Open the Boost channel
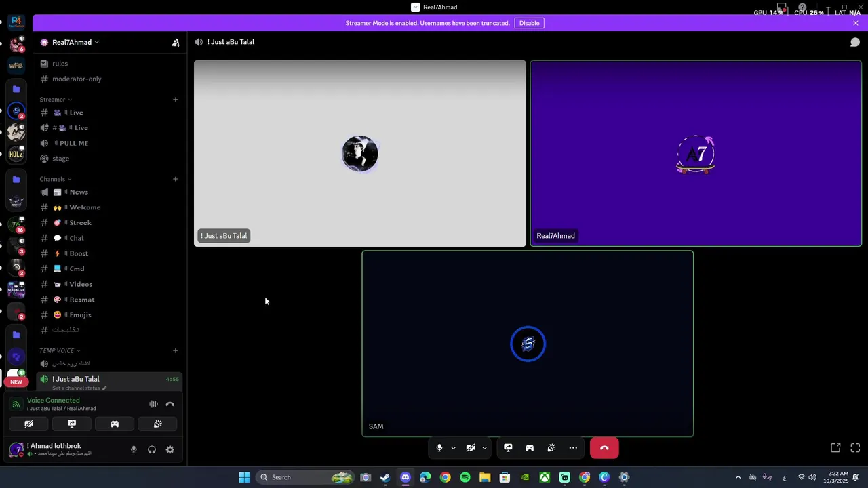The height and width of the screenshot is (488, 868). 109,253
